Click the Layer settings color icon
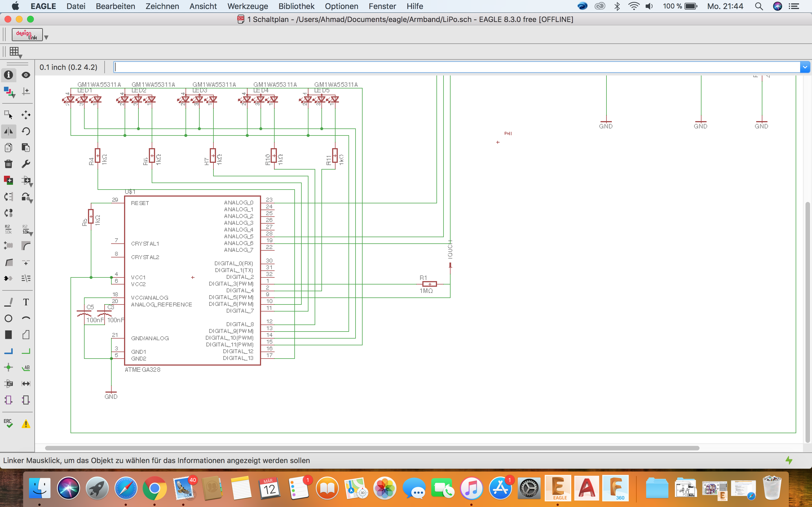The width and height of the screenshot is (812, 507). [8, 91]
